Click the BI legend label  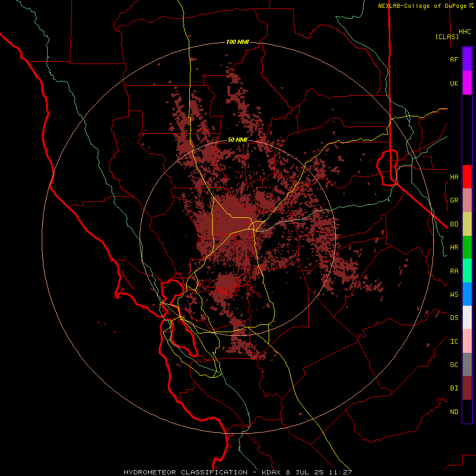pos(454,388)
